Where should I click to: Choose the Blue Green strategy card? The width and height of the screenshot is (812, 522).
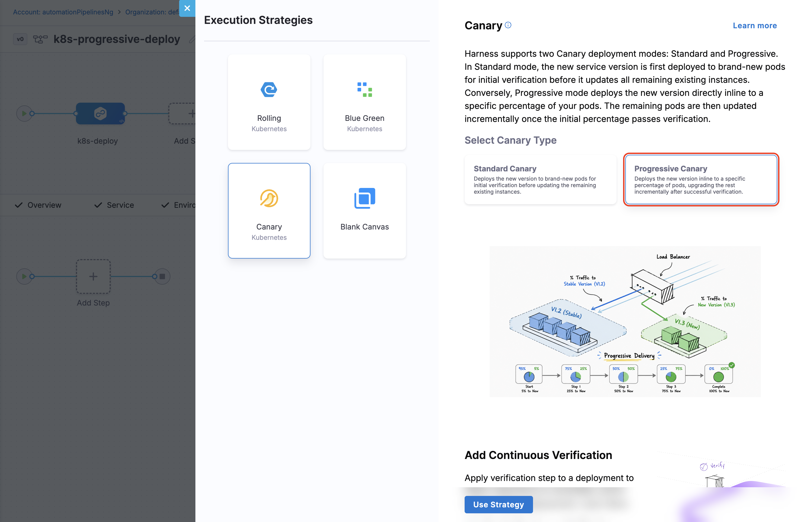pos(364,102)
